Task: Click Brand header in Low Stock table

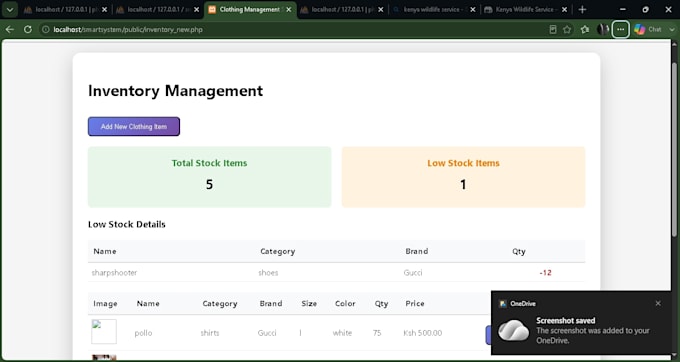Action: (417, 251)
